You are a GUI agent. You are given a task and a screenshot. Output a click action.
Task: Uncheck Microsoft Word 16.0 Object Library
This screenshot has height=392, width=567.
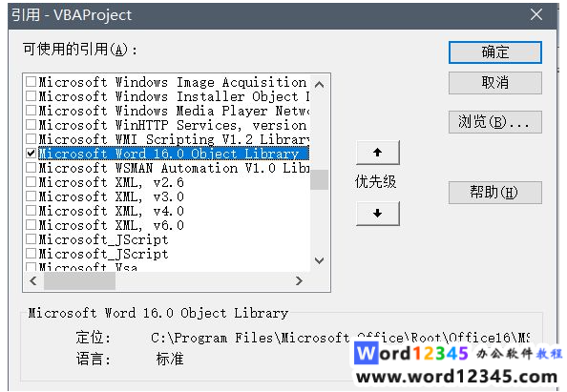pyautogui.click(x=31, y=154)
